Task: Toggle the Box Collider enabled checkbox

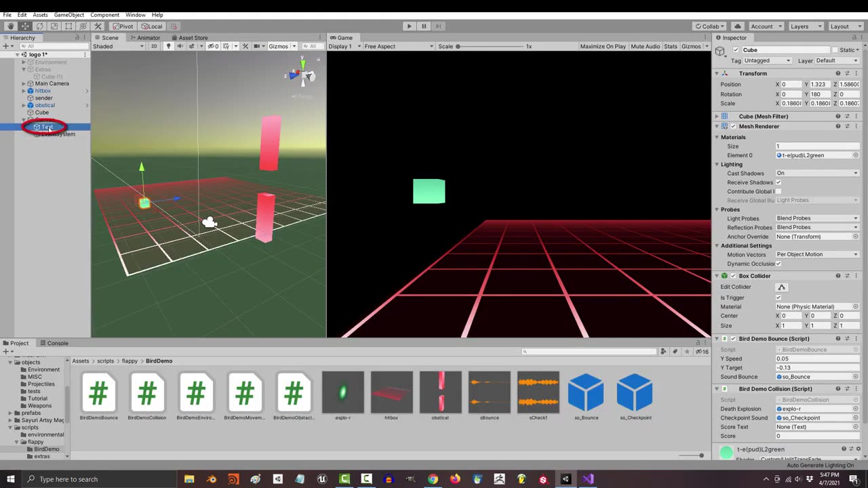Action: tap(733, 276)
